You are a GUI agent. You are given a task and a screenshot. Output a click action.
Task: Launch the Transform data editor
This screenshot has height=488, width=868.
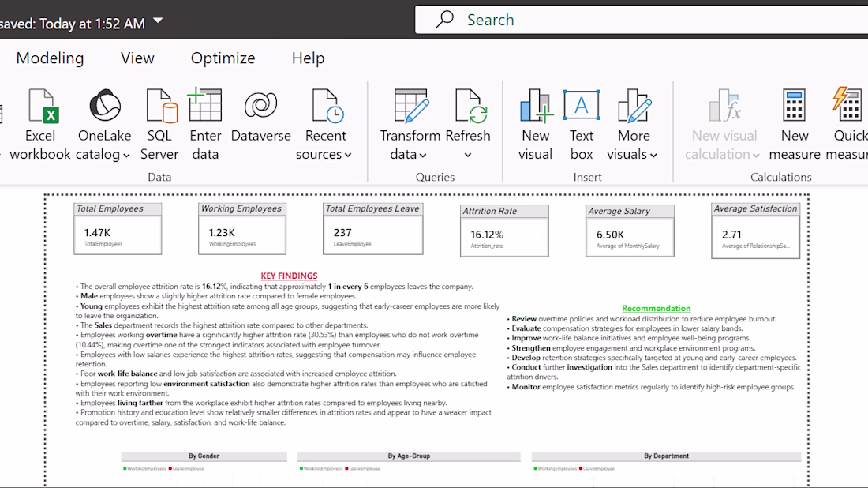point(410,125)
